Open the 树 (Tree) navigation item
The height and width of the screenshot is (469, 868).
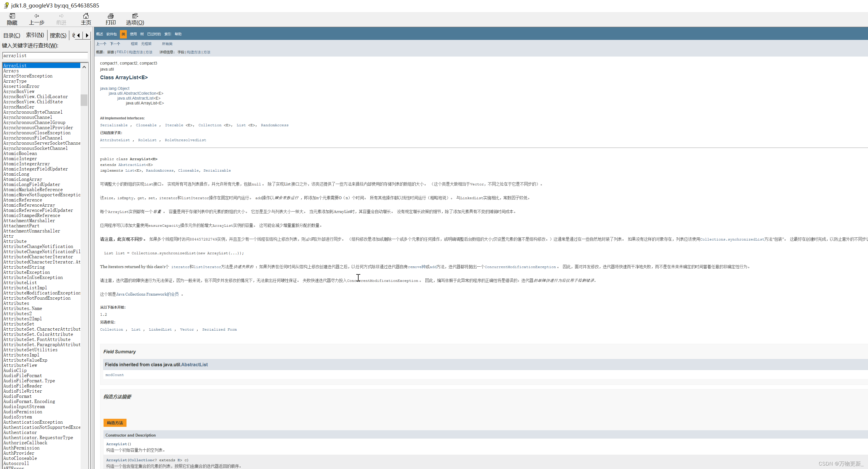point(142,34)
